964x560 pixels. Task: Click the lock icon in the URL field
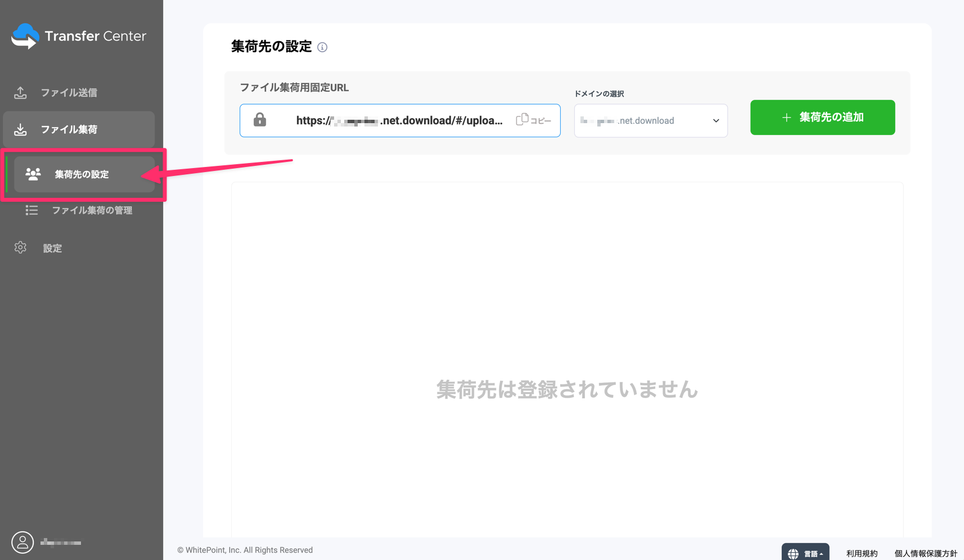click(x=259, y=120)
